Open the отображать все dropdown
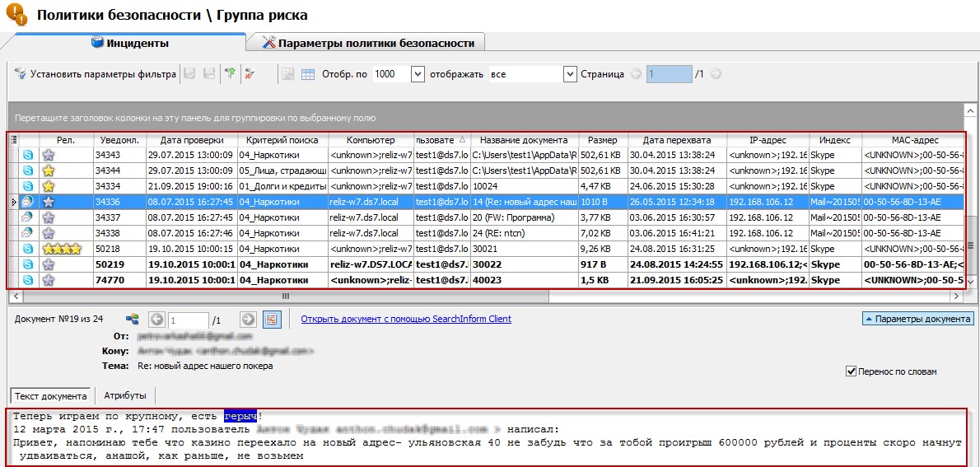The image size is (980, 467). pyautogui.click(x=569, y=74)
